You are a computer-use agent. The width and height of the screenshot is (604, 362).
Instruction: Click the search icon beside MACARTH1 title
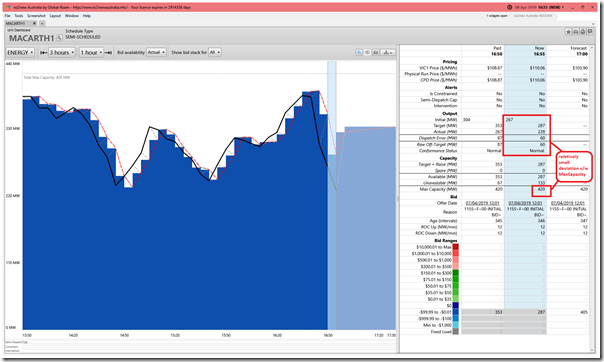tap(59, 38)
